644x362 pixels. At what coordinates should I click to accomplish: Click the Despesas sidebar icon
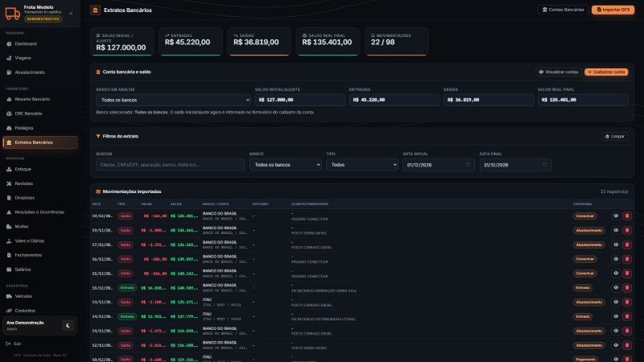9,198
